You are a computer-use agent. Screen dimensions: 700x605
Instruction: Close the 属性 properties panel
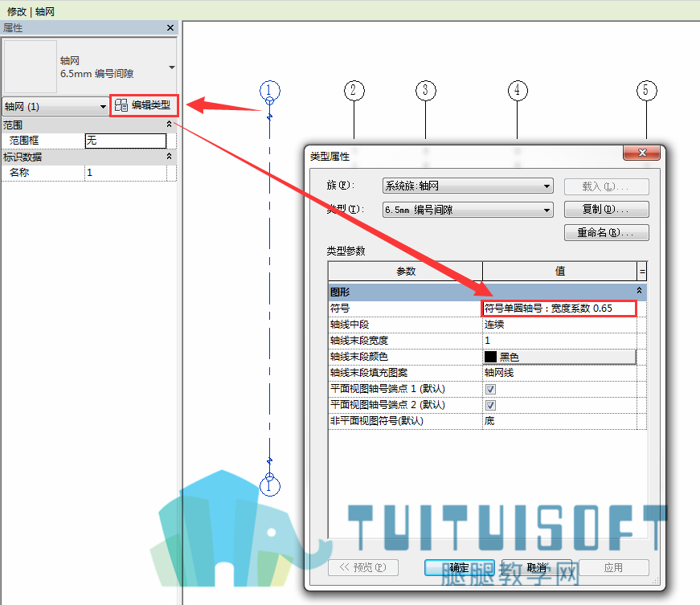(x=170, y=28)
